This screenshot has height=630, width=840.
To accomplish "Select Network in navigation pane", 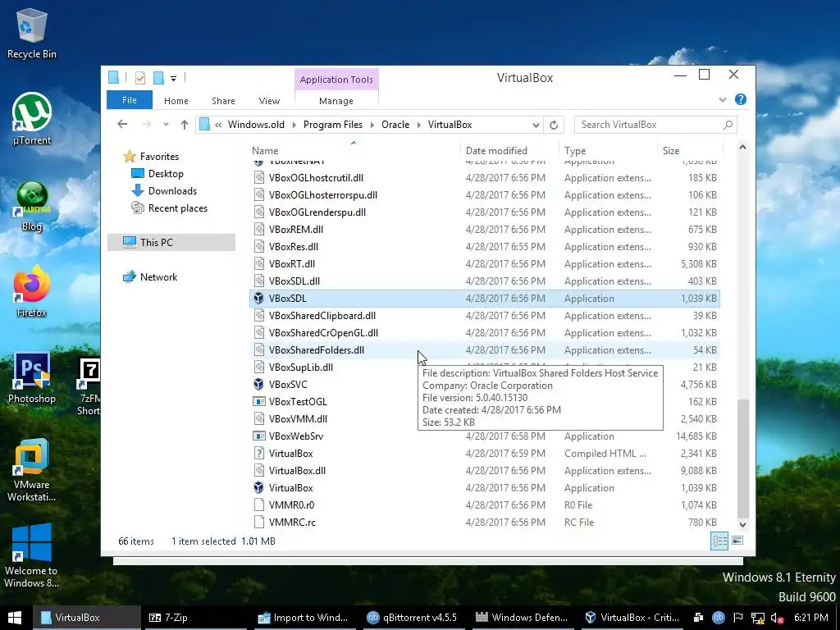I will (x=150, y=277).
